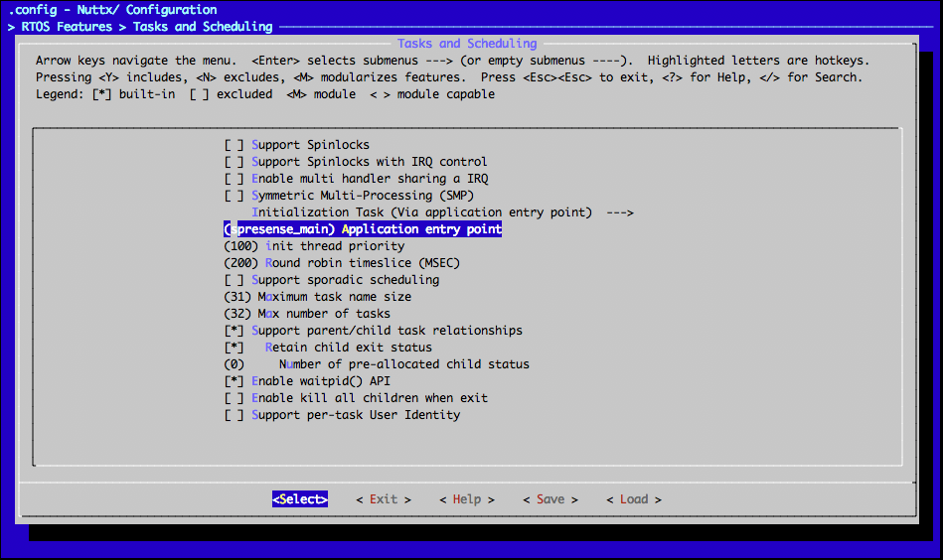The width and height of the screenshot is (943, 560).
Task: Edit Maximum task name size
Action: point(318,297)
